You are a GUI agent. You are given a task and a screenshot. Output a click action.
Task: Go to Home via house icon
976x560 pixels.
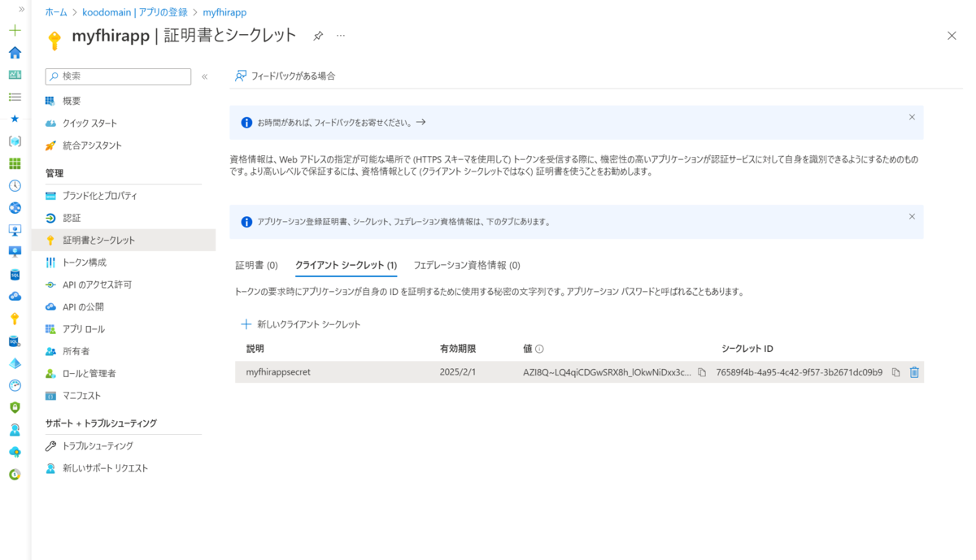(x=15, y=53)
